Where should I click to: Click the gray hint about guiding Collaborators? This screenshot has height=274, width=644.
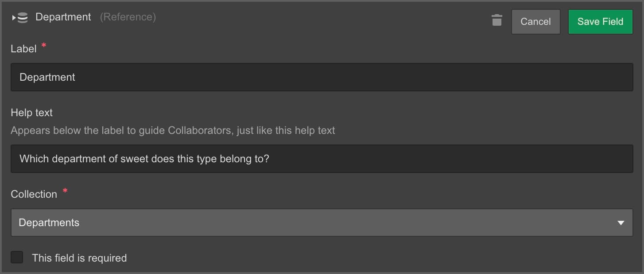[x=173, y=131]
